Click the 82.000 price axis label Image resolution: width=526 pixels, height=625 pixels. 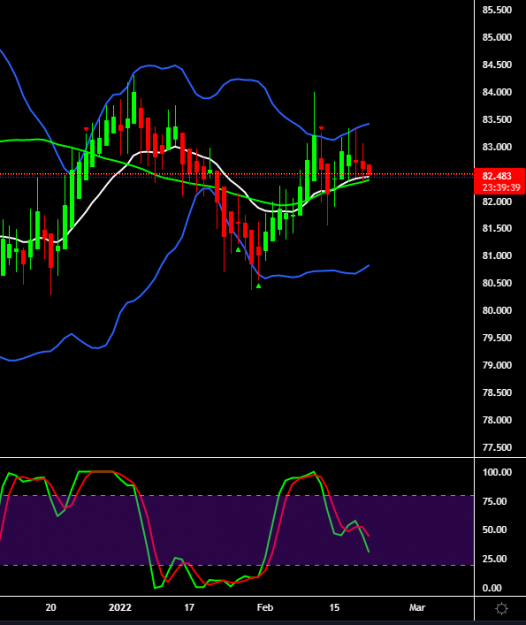coord(497,201)
